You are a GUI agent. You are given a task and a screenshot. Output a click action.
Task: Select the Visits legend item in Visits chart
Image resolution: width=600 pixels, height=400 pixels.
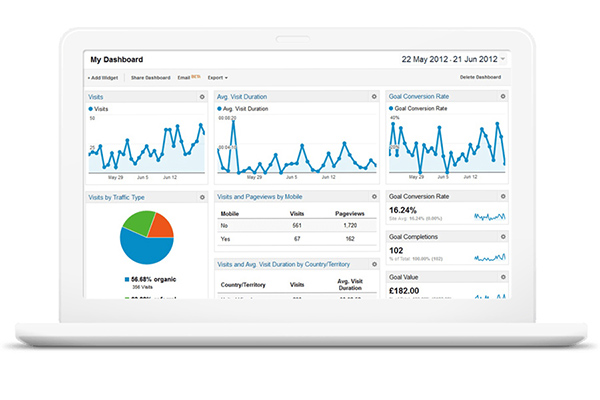click(101, 107)
